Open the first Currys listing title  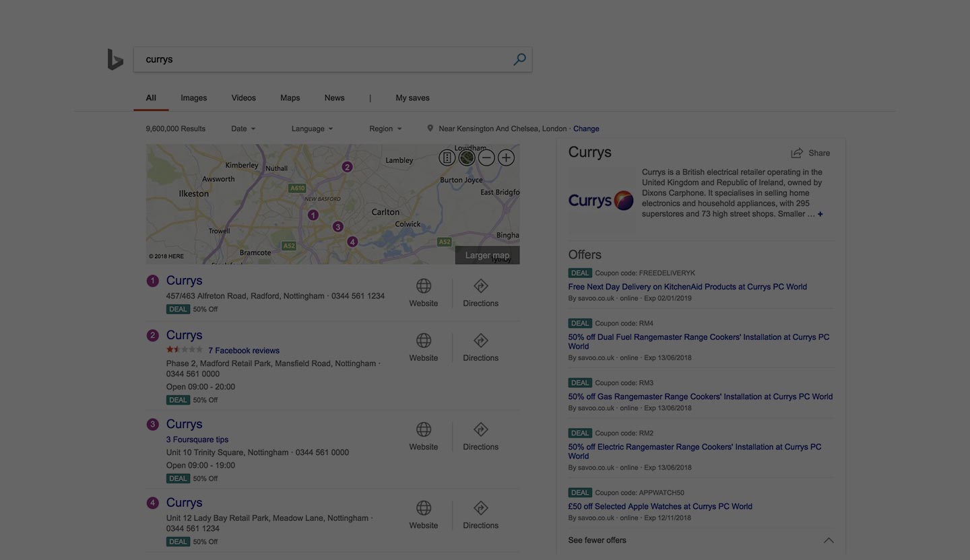185,281
